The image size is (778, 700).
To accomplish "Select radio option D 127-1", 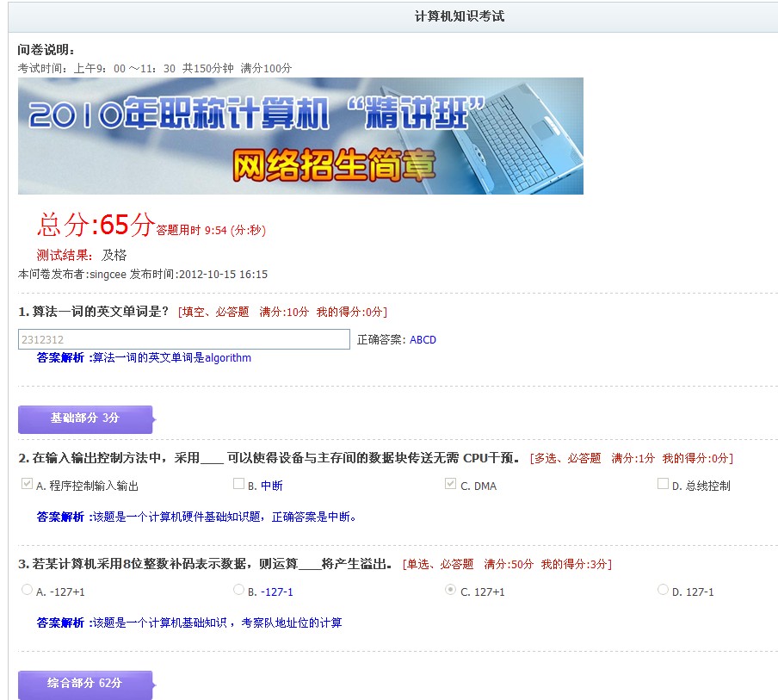I will (x=663, y=589).
